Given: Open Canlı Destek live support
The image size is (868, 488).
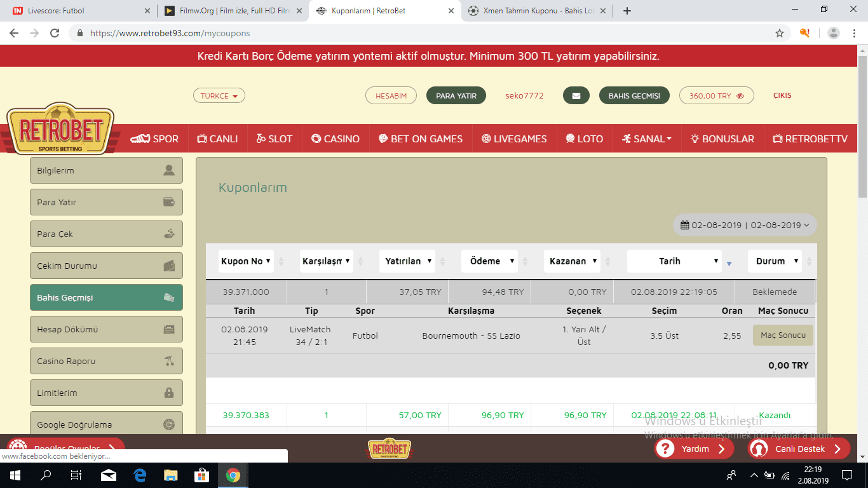Looking at the screenshot, I should pyautogui.click(x=799, y=449).
